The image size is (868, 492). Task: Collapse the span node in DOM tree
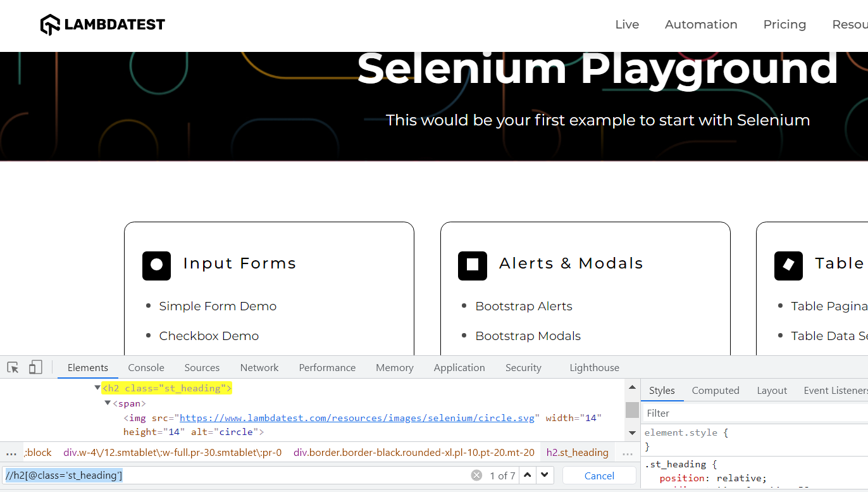tap(108, 403)
